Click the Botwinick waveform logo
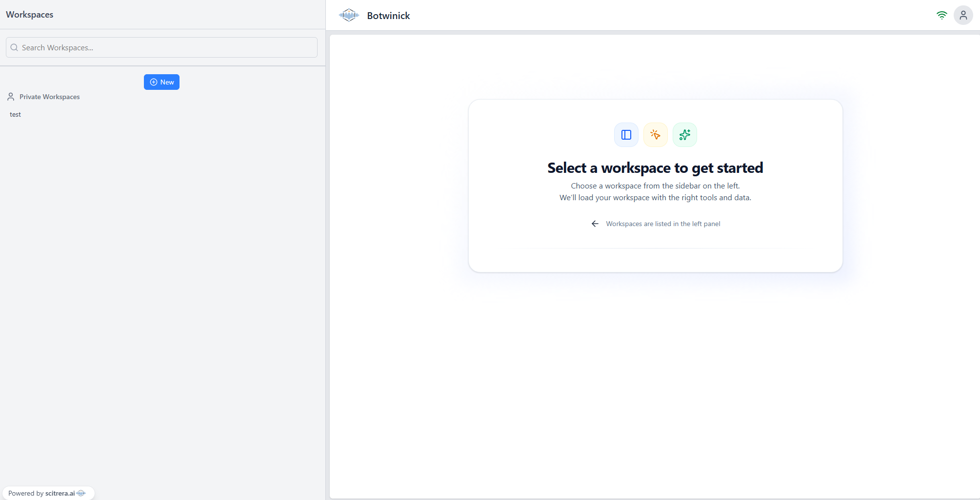Screen dimensions: 980x500 click(x=349, y=15)
